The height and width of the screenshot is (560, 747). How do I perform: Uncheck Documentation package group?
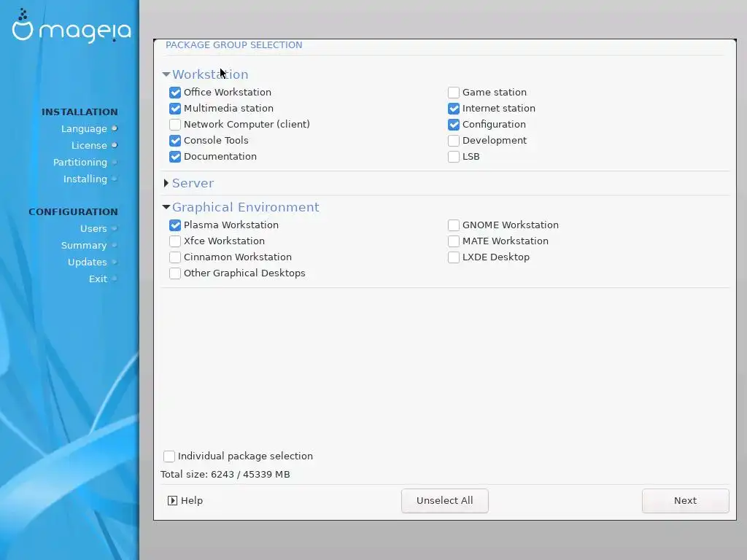point(175,157)
